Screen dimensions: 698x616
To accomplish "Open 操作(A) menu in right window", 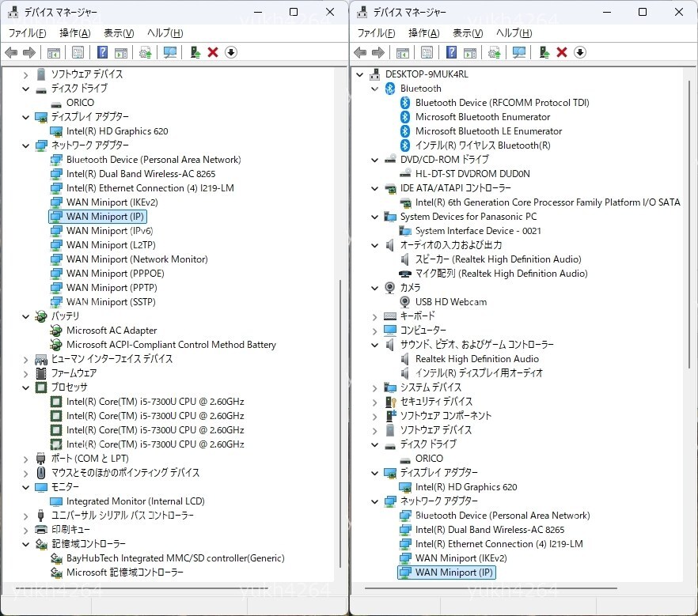I will click(x=424, y=33).
